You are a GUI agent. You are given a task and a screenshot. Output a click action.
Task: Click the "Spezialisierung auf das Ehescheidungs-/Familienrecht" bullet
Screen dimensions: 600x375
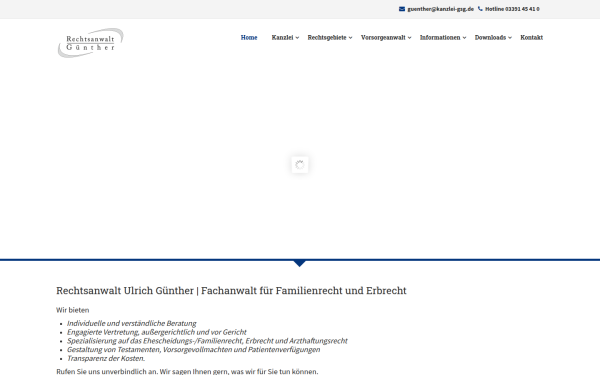click(207, 341)
